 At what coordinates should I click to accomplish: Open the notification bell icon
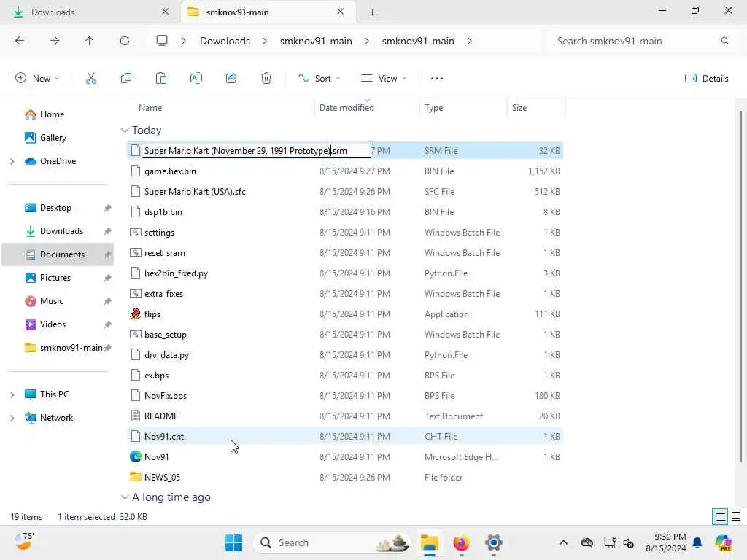tap(697, 542)
